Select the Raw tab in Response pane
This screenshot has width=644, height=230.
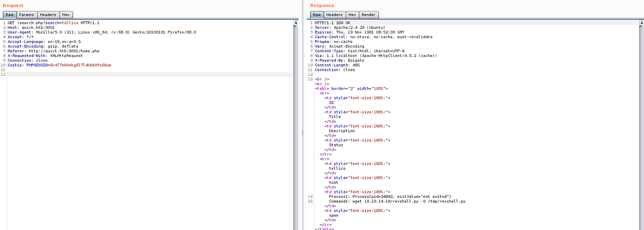pyautogui.click(x=317, y=15)
